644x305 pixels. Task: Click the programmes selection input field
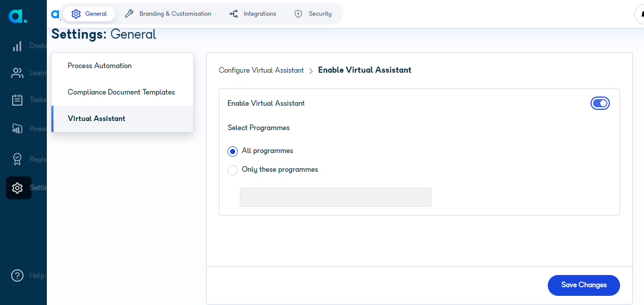click(335, 197)
